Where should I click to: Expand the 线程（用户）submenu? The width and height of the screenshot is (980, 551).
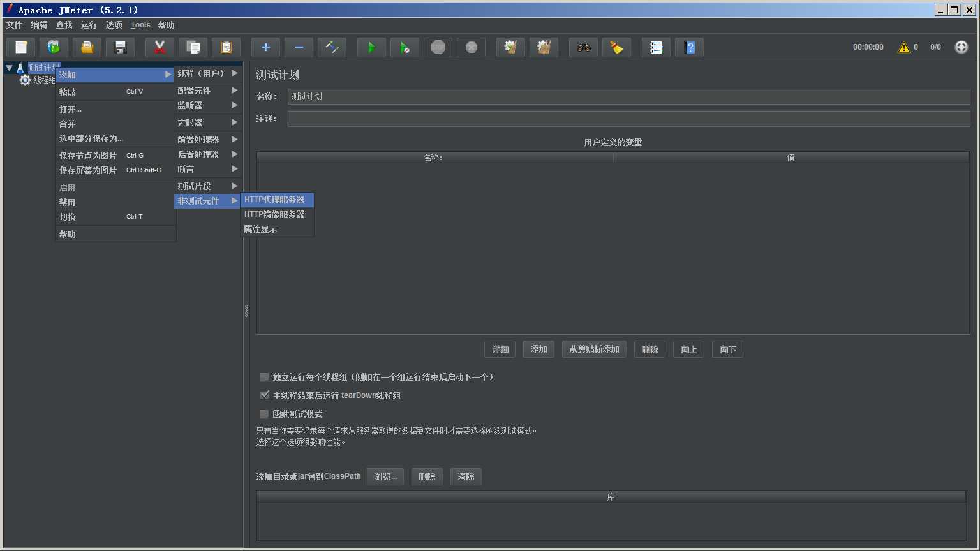click(207, 73)
